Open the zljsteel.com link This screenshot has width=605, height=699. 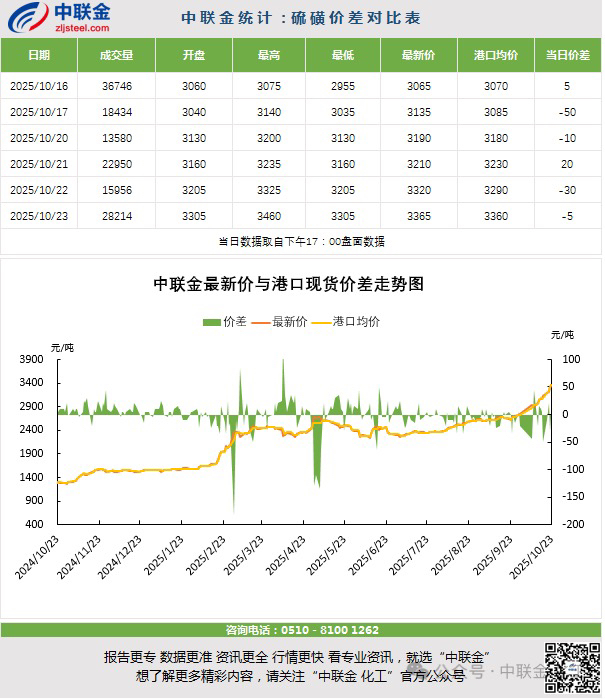click(x=82, y=28)
